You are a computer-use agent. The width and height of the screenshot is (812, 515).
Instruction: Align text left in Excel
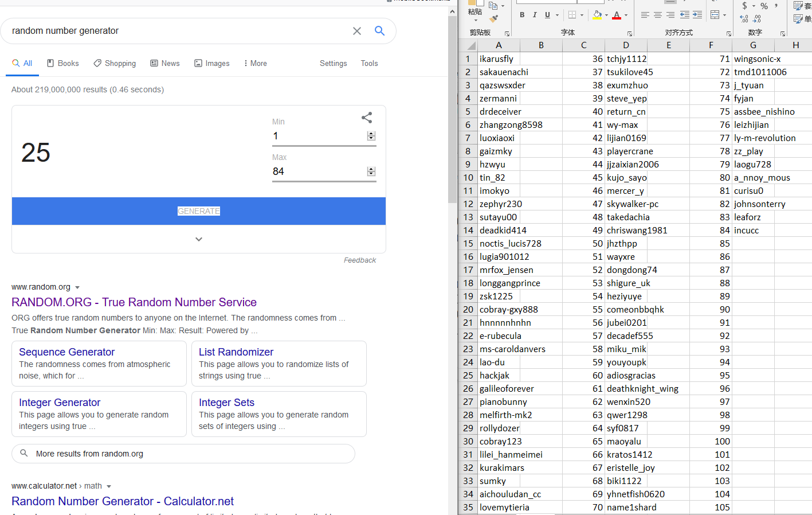coord(645,15)
